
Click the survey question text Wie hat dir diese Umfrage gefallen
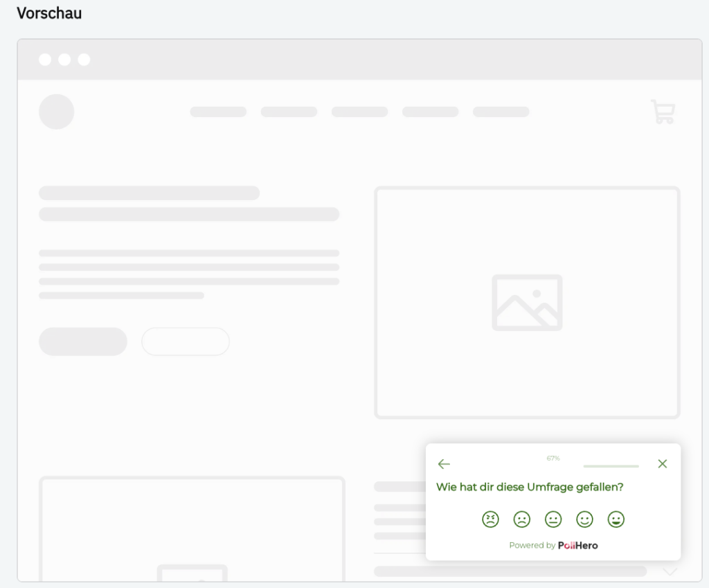click(528, 487)
